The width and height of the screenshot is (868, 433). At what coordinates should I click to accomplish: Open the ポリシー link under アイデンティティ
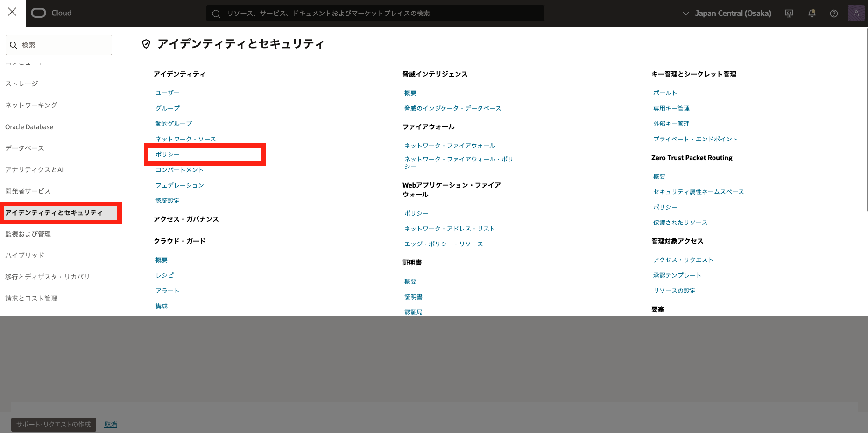pyautogui.click(x=168, y=154)
